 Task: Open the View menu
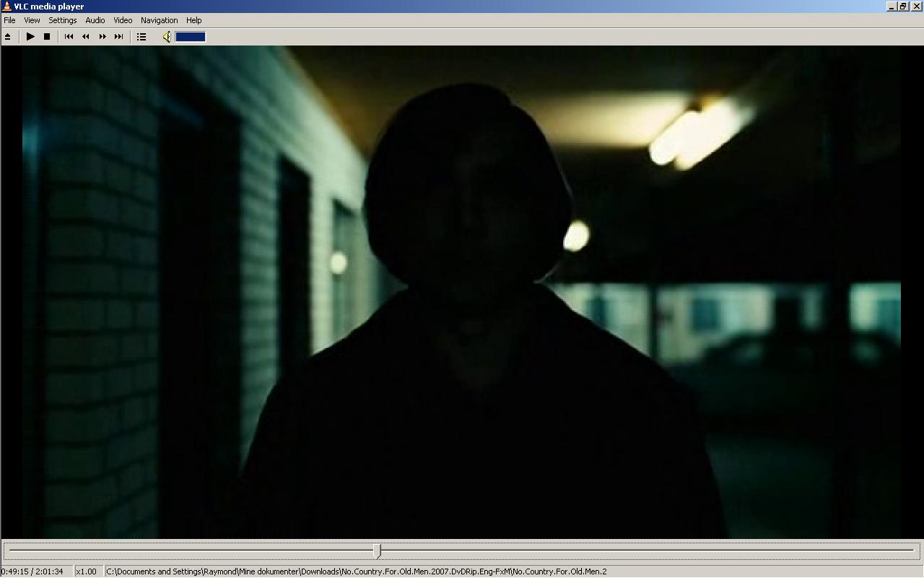pyautogui.click(x=32, y=20)
